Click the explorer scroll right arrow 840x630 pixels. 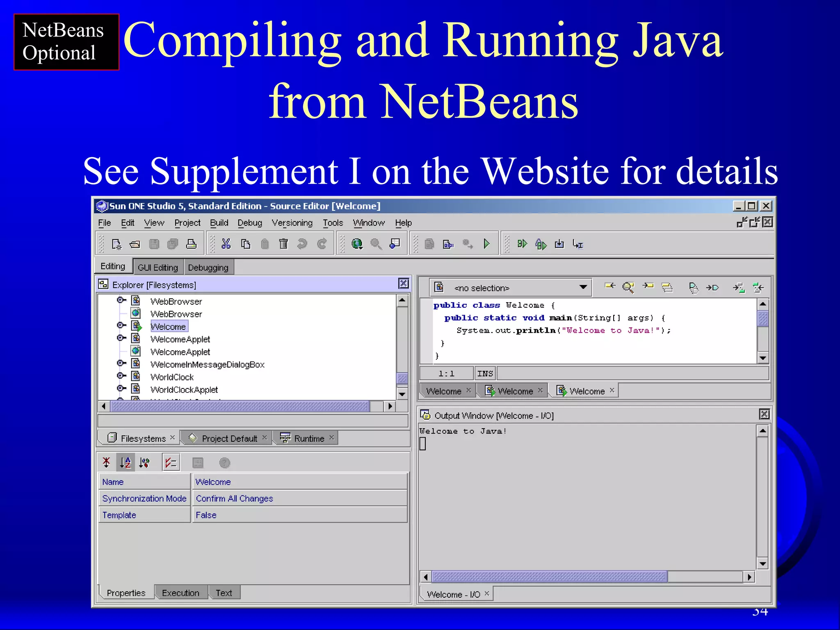pyautogui.click(x=390, y=406)
